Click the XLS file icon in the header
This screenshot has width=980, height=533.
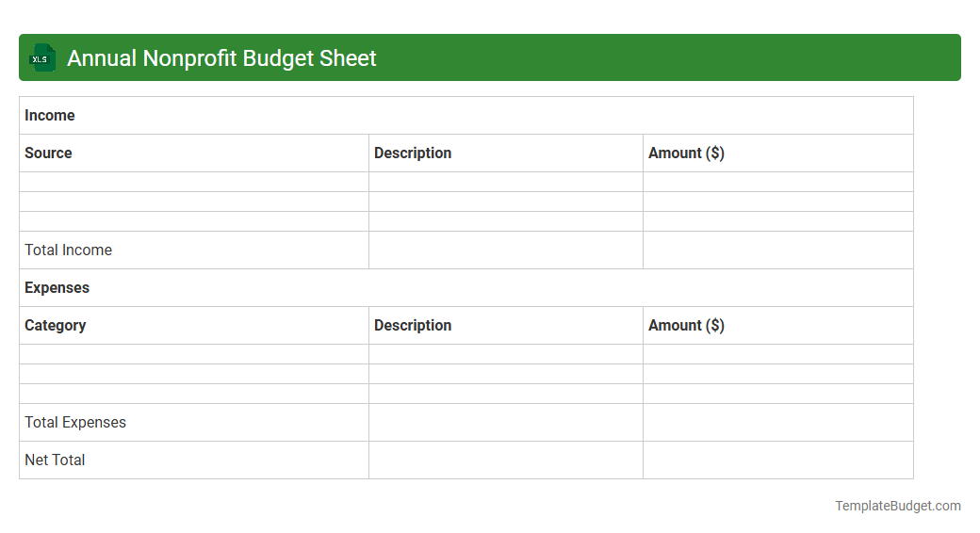(41, 58)
